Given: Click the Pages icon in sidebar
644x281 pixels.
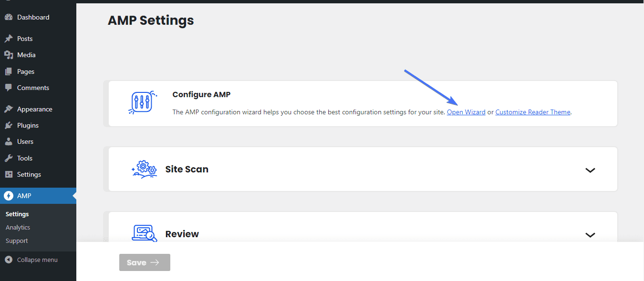Looking at the screenshot, I should pyautogui.click(x=9, y=71).
